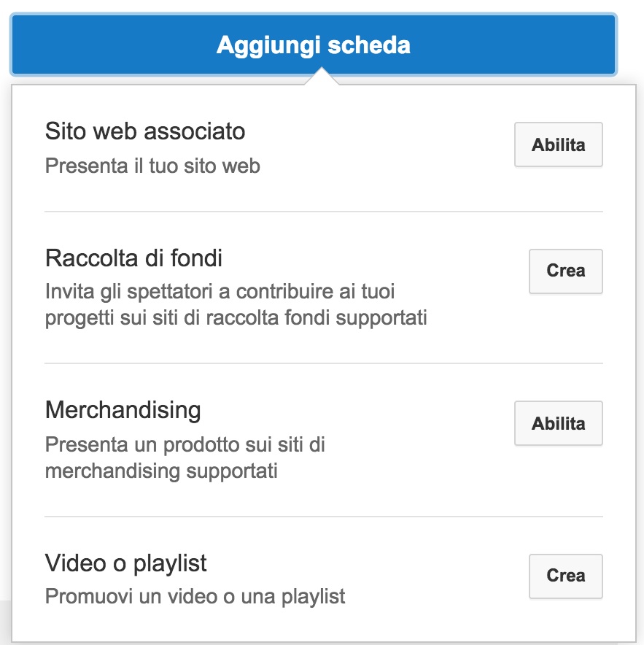Select the Sito web associato heading
This screenshot has height=645, width=644.
[145, 131]
